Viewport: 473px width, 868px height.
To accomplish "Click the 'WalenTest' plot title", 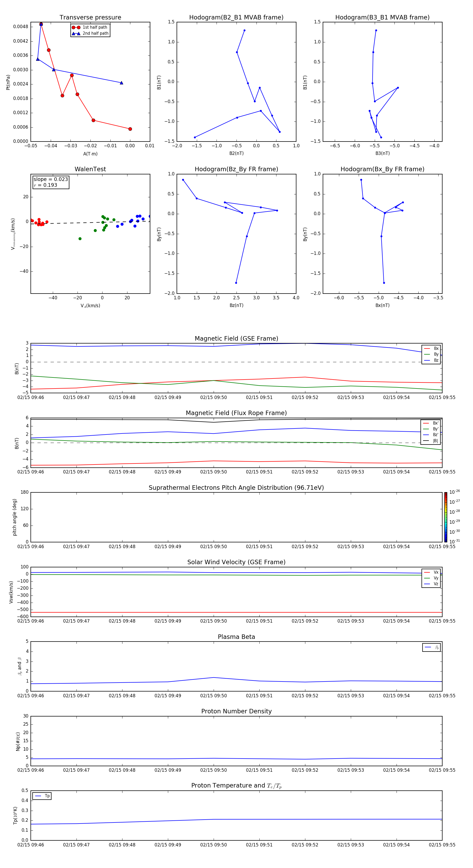I will [x=90, y=169].
